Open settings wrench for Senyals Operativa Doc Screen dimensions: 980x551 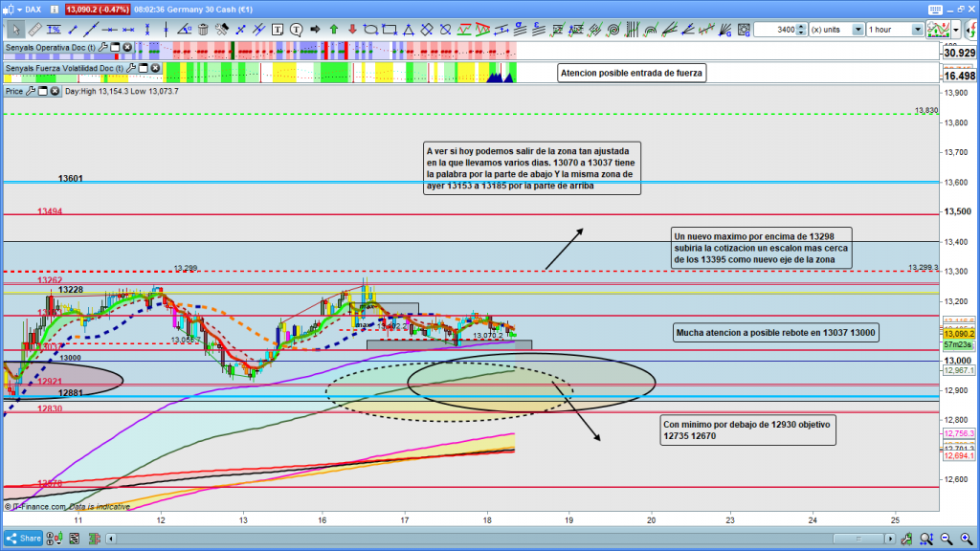(102, 46)
